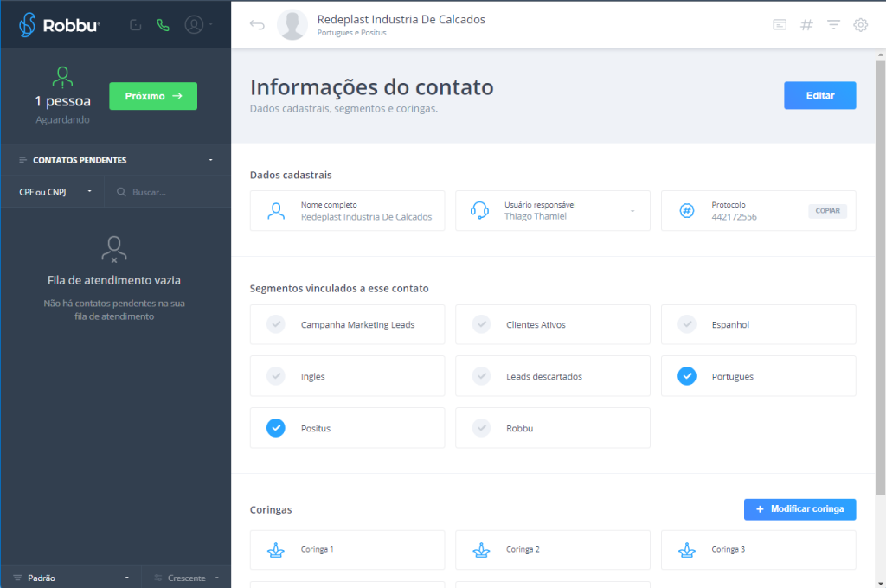The width and height of the screenshot is (886, 588).
Task: Click the blue Editar button
Action: coord(819,96)
